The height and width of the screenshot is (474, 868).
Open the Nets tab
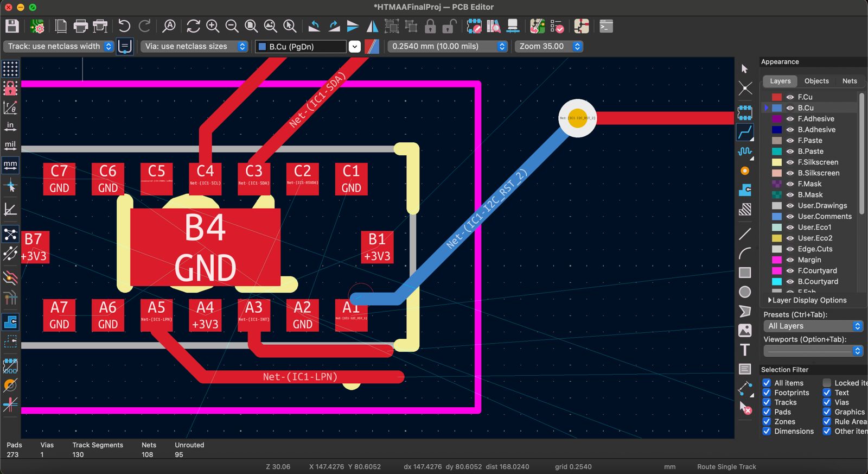click(850, 81)
